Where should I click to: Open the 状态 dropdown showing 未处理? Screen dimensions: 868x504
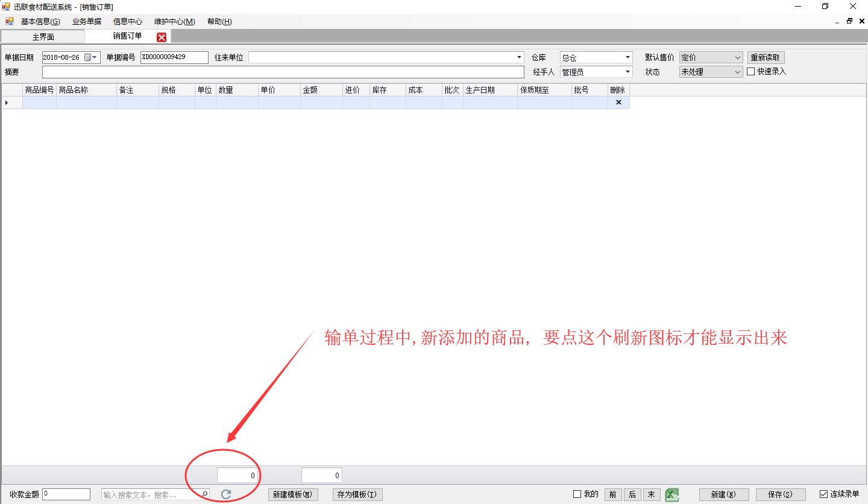[x=738, y=72]
